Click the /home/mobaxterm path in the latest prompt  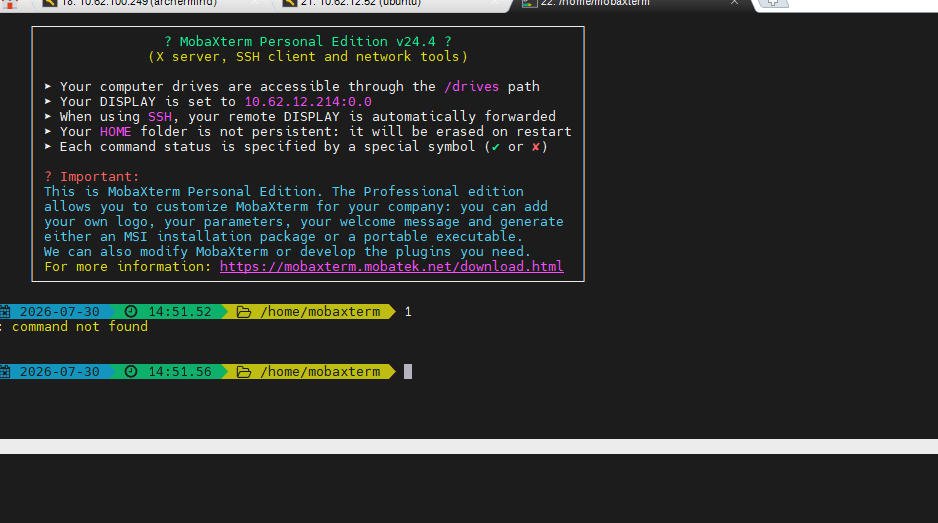[x=320, y=372]
